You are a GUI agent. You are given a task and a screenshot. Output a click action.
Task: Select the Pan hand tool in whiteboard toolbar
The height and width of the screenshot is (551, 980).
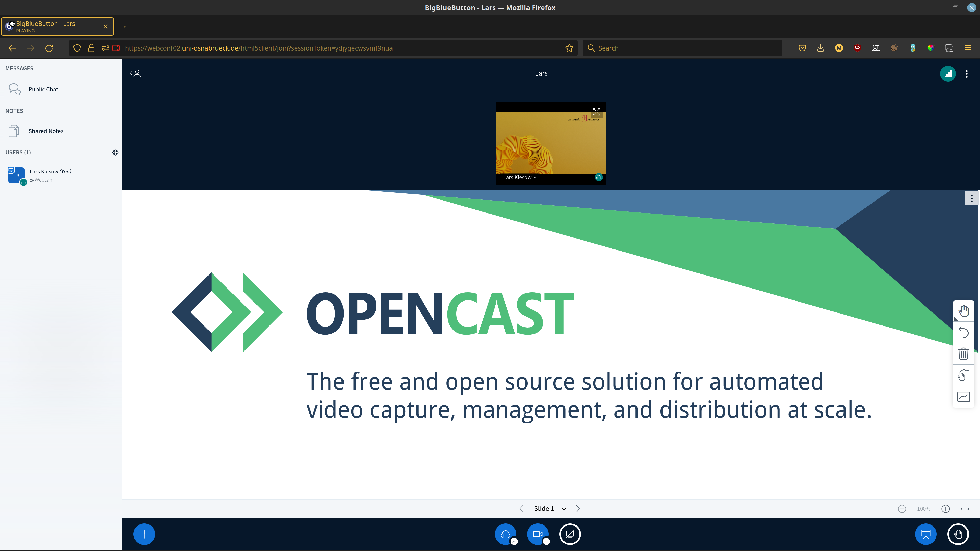click(963, 311)
